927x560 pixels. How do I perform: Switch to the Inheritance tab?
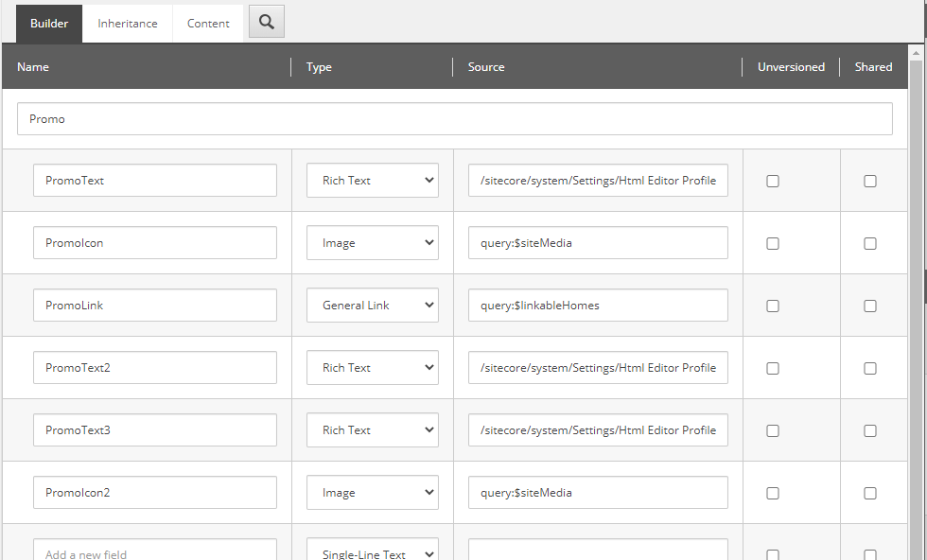(128, 24)
